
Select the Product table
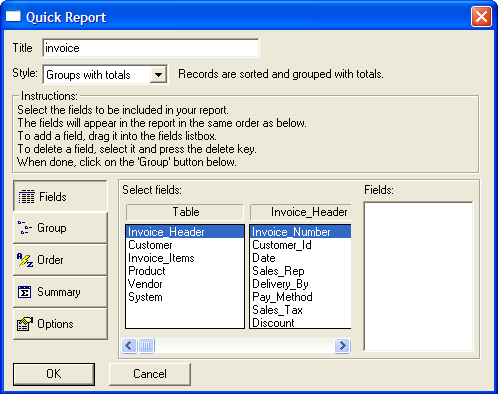185,271
